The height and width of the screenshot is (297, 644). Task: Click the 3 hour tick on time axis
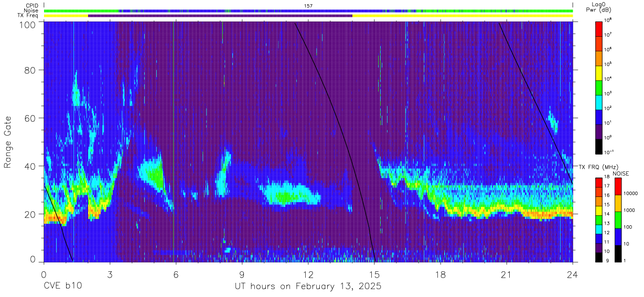click(110, 274)
